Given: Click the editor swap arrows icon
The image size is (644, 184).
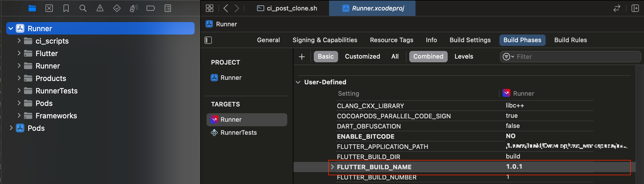Looking at the screenshot, I should tap(617, 8).
